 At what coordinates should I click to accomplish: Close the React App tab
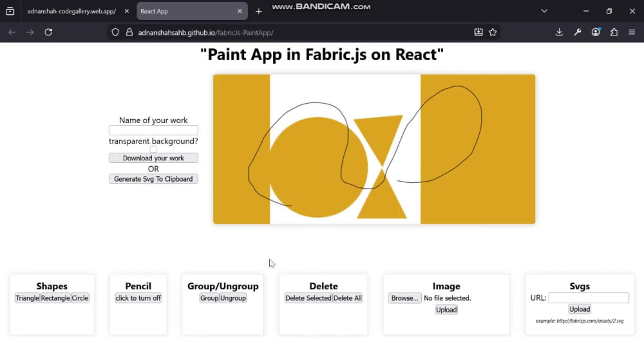coord(240,11)
